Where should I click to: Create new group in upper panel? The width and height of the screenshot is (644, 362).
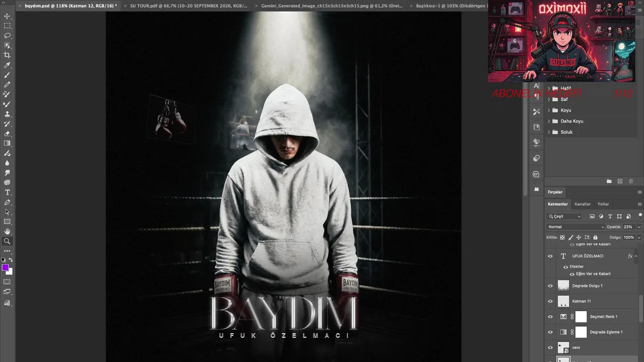609,181
